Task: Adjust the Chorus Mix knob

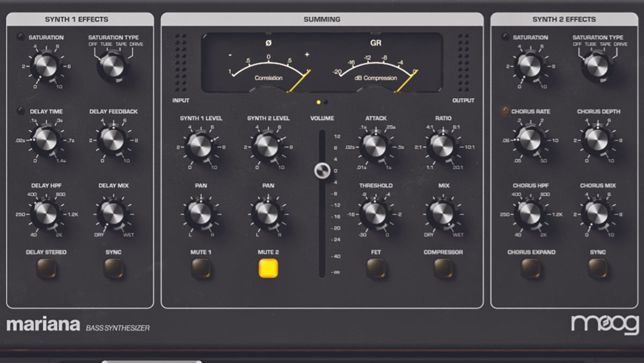Action: (x=598, y=215)
